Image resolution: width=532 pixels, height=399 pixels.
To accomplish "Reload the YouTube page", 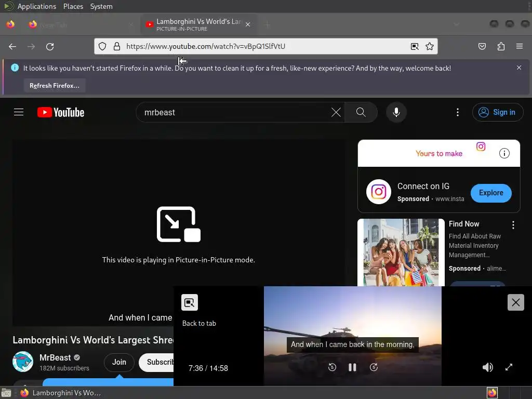I will [x=50, y=46].
